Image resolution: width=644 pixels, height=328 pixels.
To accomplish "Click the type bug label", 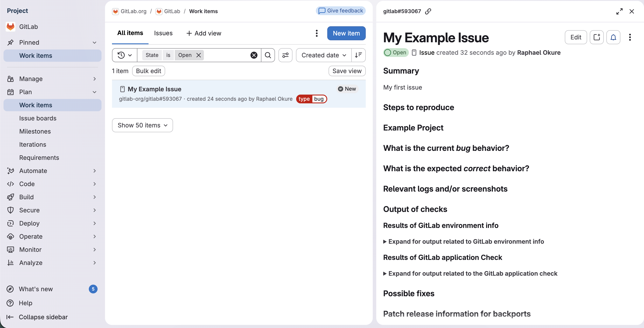I will click(311, 99).
